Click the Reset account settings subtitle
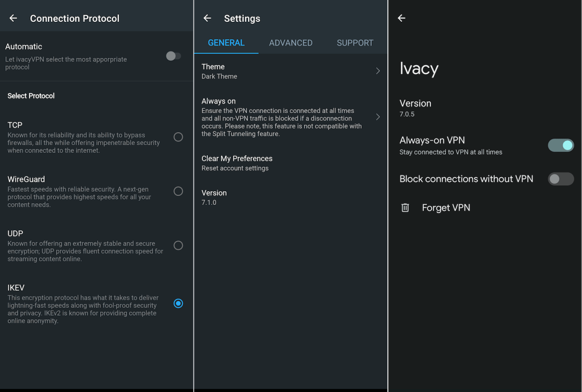Image resolution: width=582 pixels, height=392 pixels. click(235, 168)
